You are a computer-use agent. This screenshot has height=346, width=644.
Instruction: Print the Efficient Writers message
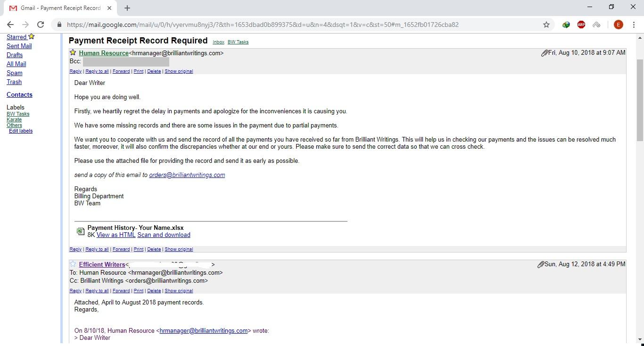(139, 291)
